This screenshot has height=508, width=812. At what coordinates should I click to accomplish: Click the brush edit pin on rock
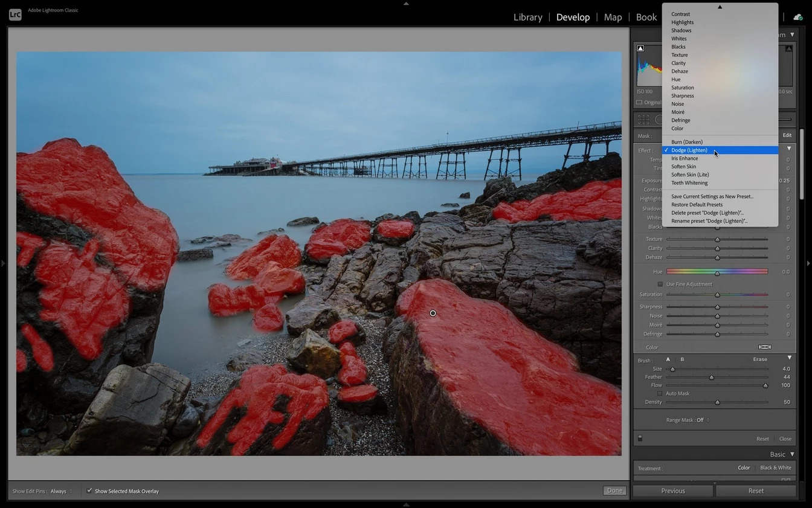point(433,313)
